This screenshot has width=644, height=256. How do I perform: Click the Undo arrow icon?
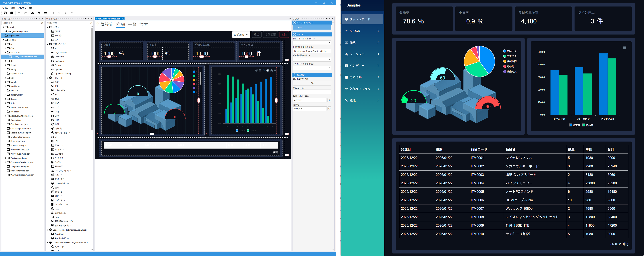[19, 13]
